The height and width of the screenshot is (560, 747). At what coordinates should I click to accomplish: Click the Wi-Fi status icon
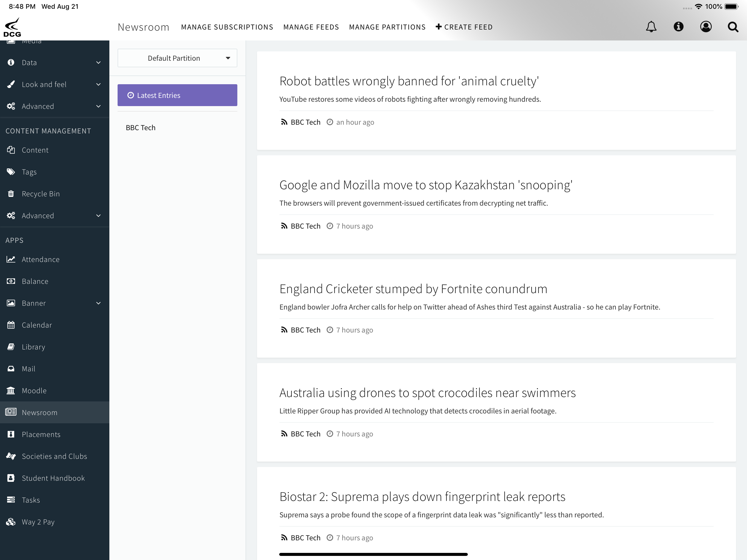point(698,6)
